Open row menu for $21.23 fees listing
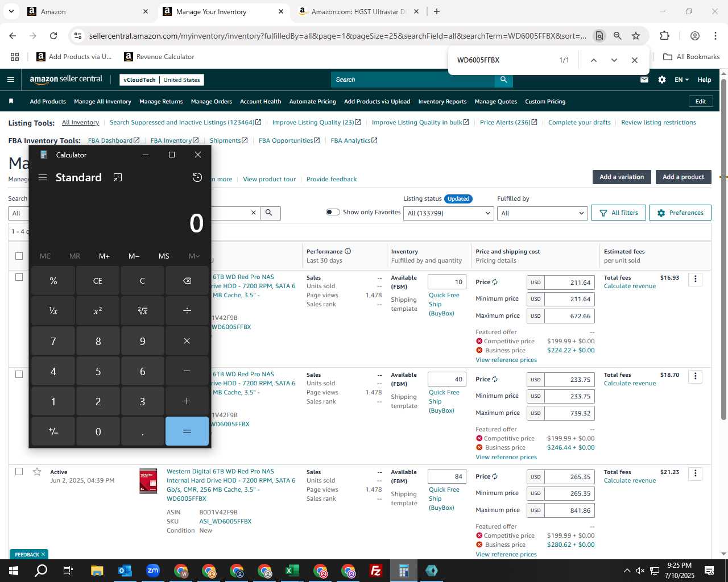The image size is (728, 582). click(x=695, y=473)
